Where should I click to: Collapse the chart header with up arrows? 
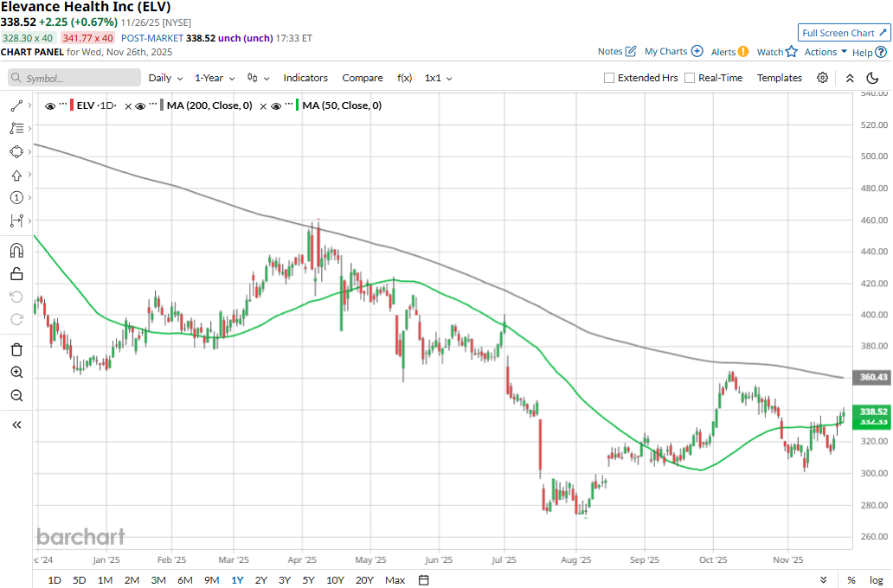[x=849, y=78]
